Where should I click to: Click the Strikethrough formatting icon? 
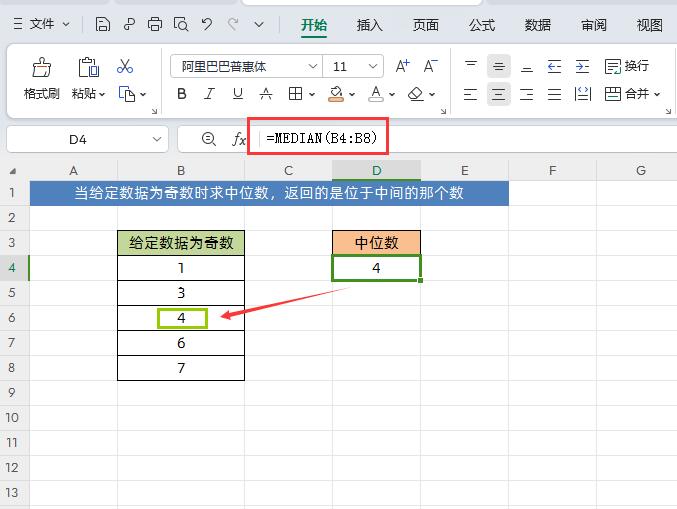266,94
